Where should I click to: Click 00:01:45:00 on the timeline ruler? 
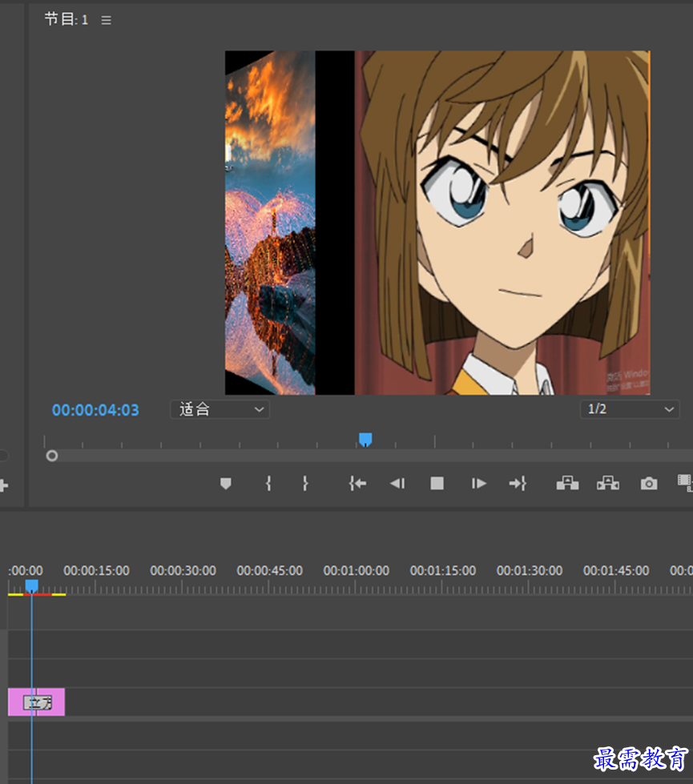(x=616, y=570)
